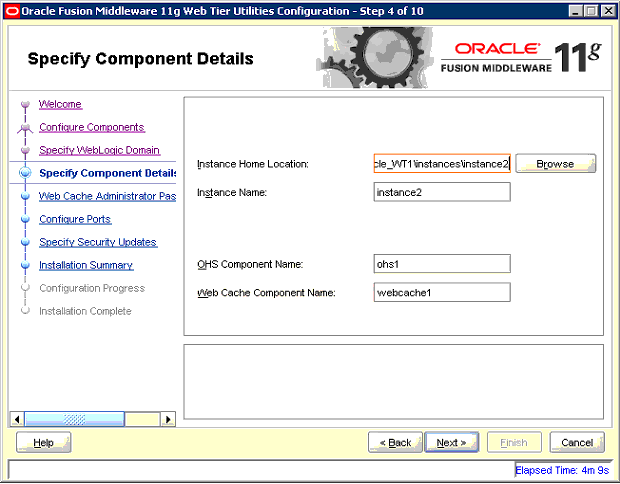Image resolution: width=620 pixels, height=484 pixels.
Task: Go to Specify WebLogic Domain step
Action: point(99,150)
